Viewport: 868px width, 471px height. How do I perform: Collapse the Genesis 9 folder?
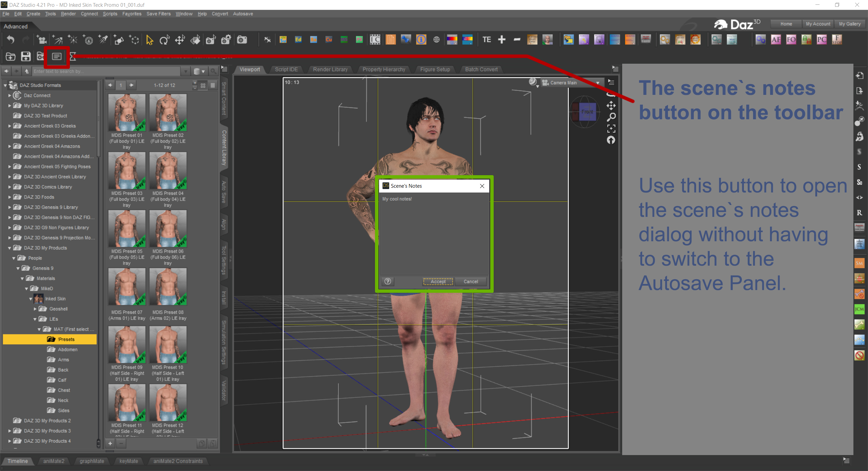click(x=18, y=268)
